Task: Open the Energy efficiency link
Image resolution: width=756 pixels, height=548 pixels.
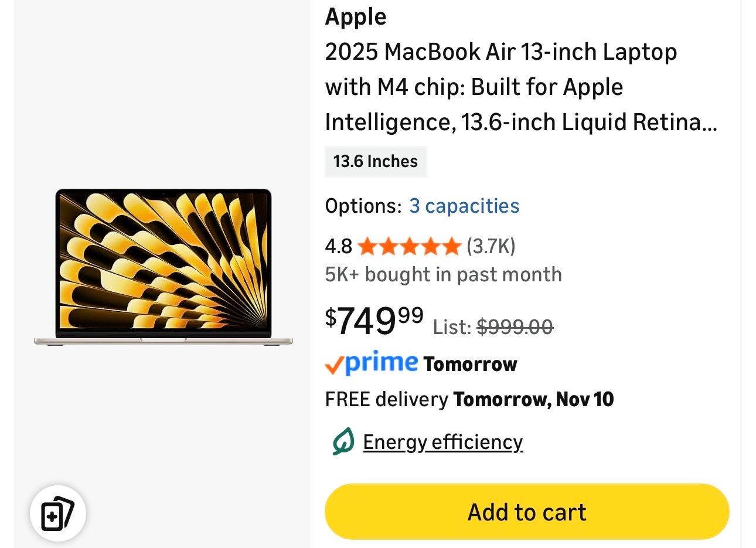Action: point(442,442)
